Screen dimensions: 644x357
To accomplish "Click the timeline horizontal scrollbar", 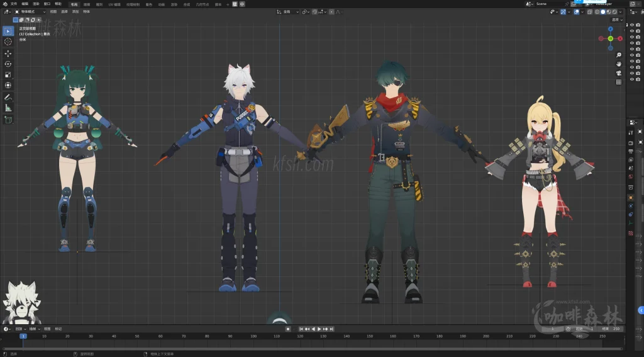I will coord(312,349).
